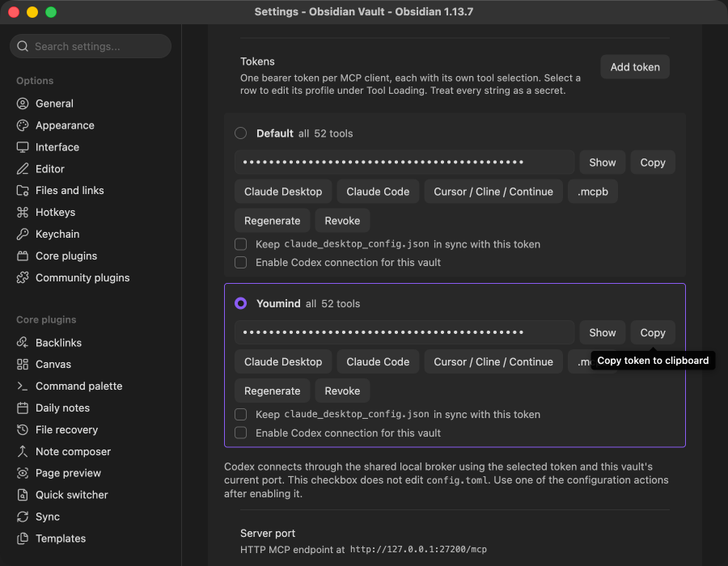Click the Backlinks link icon
The width and height of the screenshot is (728, 566).
click(x=23, y=342)
